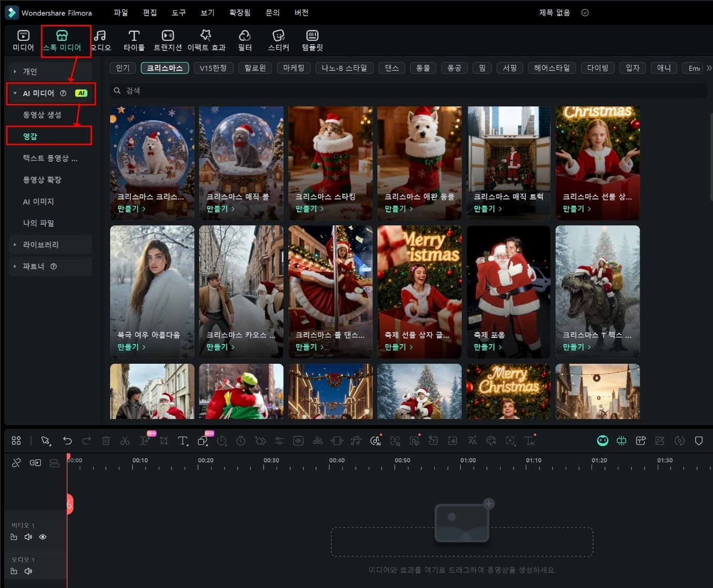
Task: Mute the 오디오 1 track speaker
Action: pos(28,571)
